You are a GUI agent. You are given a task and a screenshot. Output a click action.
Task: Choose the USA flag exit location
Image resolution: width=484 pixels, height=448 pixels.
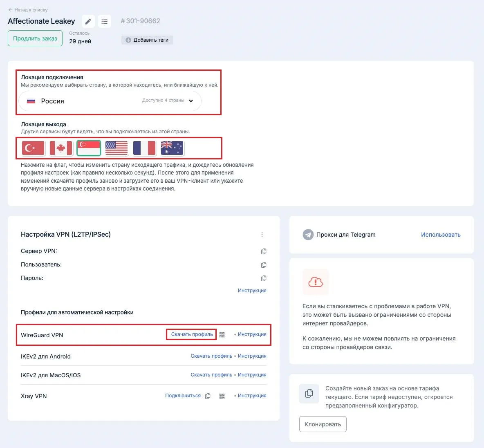[x=117, y=148]
